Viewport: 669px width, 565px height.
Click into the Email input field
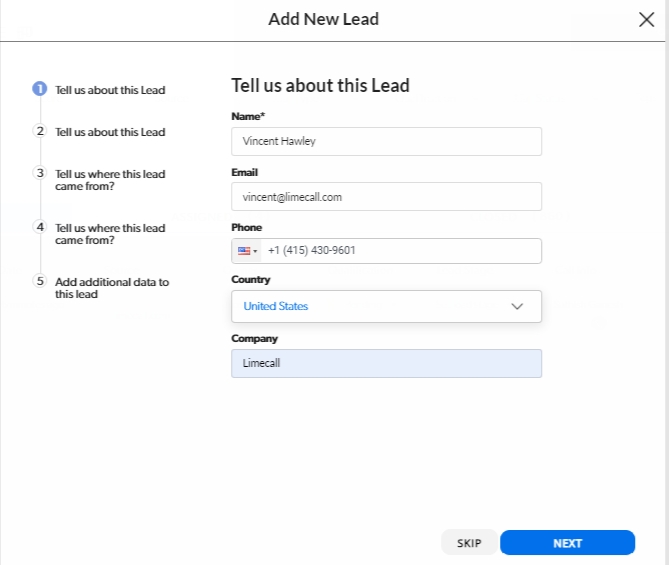tap(386, 197)
